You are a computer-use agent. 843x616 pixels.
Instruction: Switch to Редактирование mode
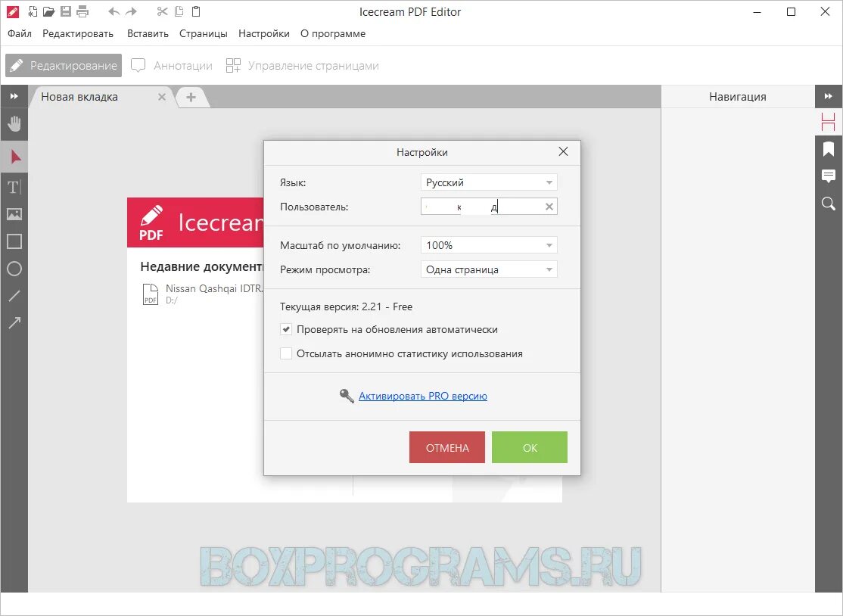(64, 66)
